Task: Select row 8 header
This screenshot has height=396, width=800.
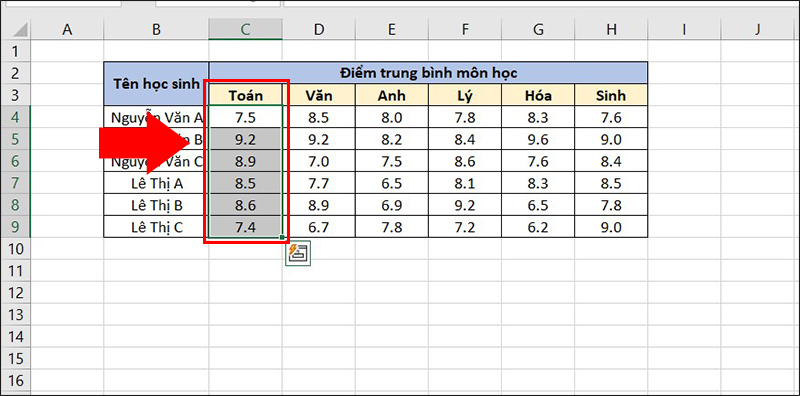Action: point(16,205)
